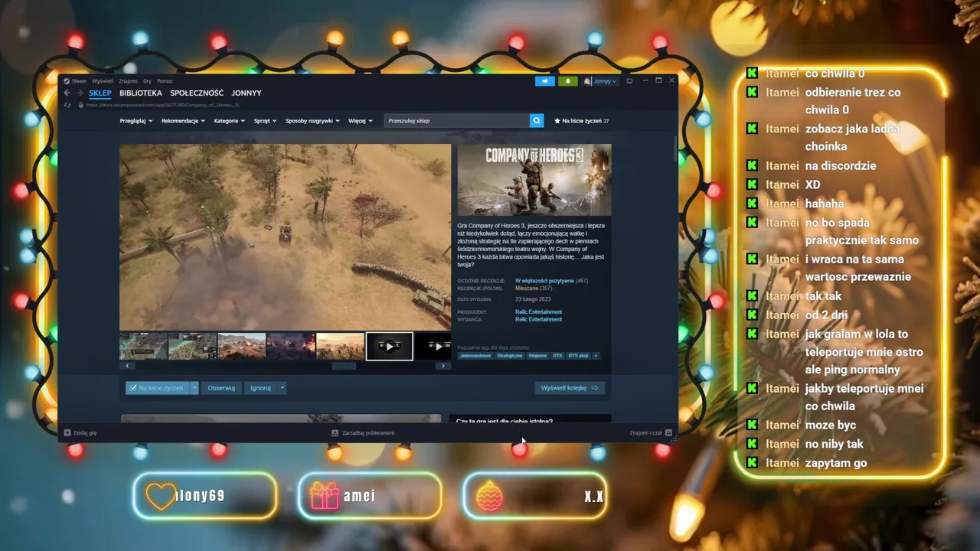Open the Steam menu
980x551 pixels.
tap(79, 81)
